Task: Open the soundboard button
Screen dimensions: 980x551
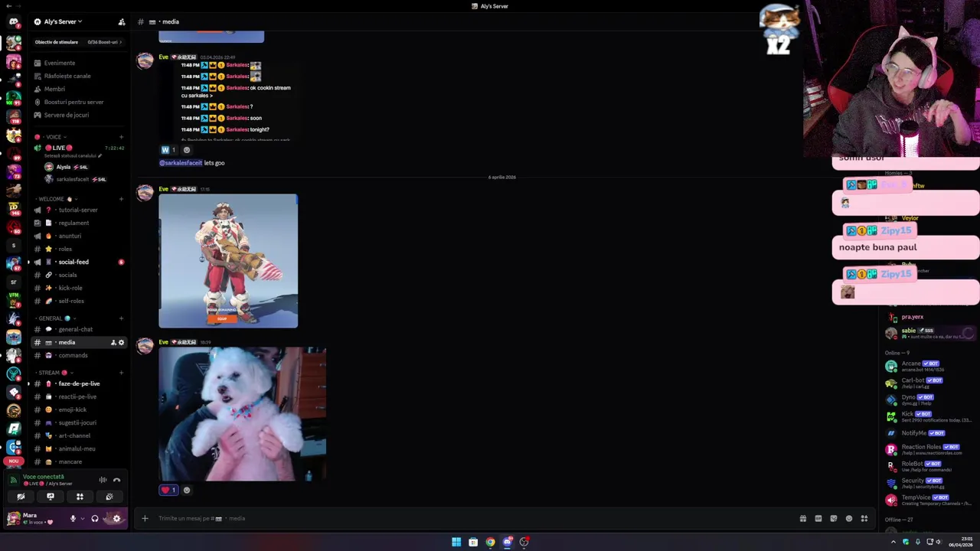Action: 109,497
